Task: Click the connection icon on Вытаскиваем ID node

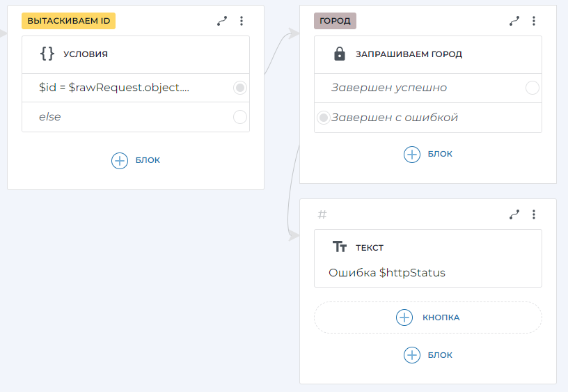Action: [222, 21]
